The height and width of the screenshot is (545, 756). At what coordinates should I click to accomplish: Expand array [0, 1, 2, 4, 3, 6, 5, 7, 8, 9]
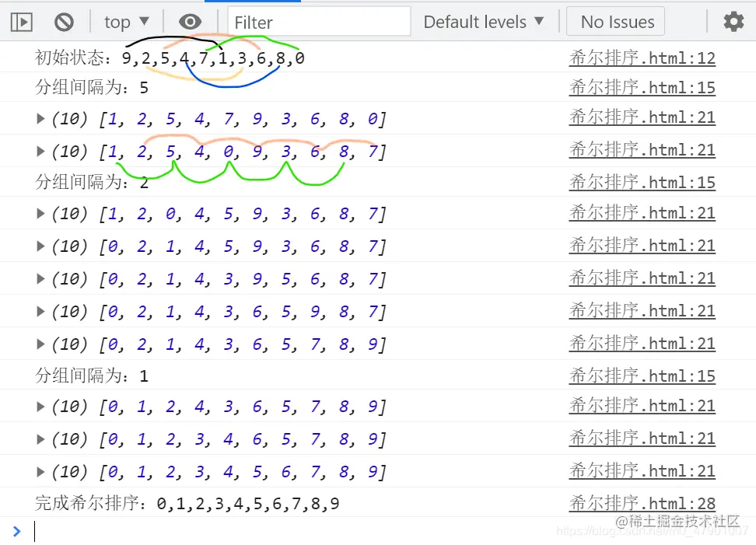pos(40,407)
